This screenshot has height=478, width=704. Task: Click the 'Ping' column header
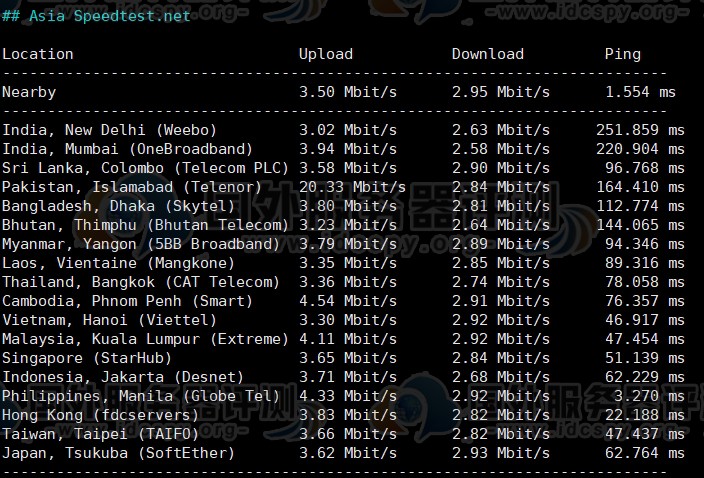(x=623, y=54)
